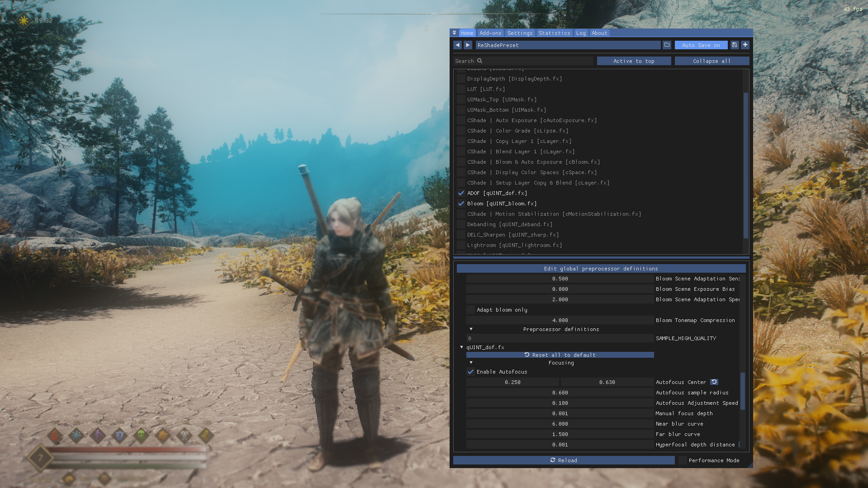Uncheck the Bloom qUINT_bloom.fx effect

[x=461, y=204]
